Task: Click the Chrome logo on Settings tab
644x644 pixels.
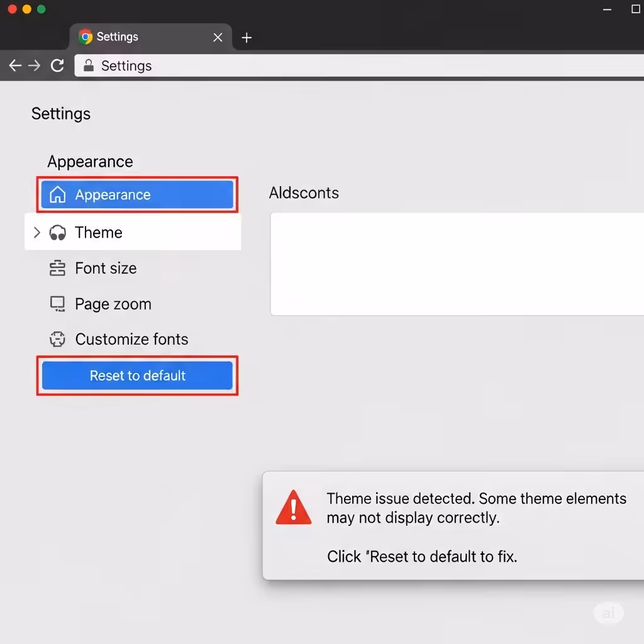Action: [86, 37]
